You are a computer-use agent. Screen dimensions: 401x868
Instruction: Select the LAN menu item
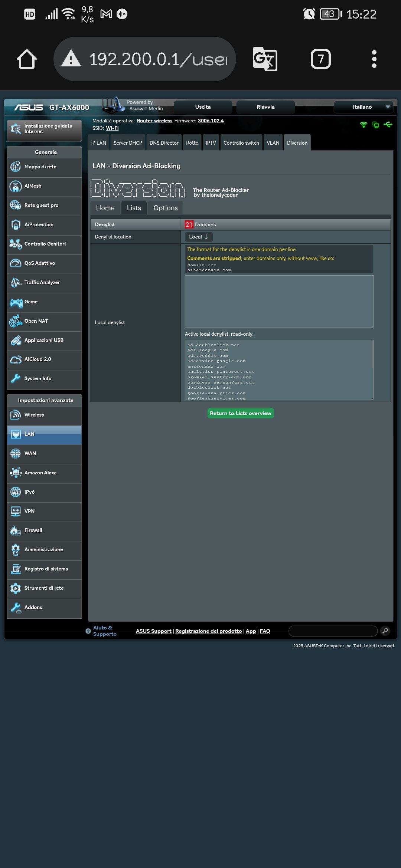point(44,434)
